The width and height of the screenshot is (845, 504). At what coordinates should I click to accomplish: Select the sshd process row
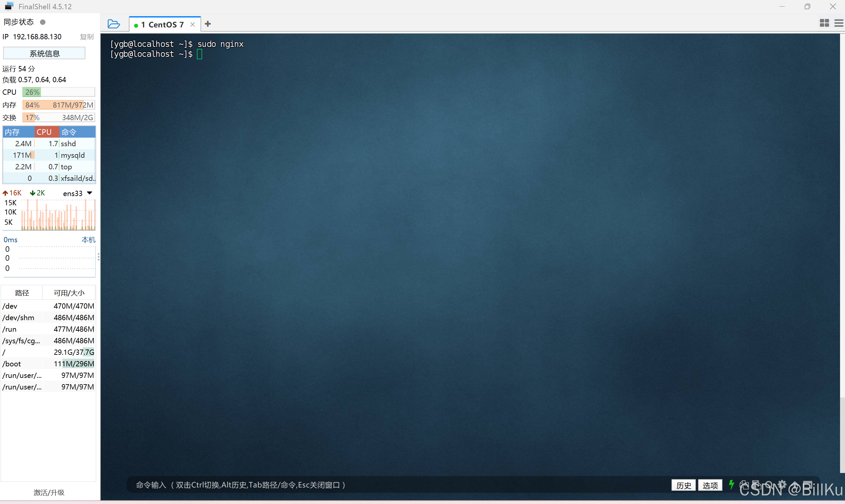(49, 144)
